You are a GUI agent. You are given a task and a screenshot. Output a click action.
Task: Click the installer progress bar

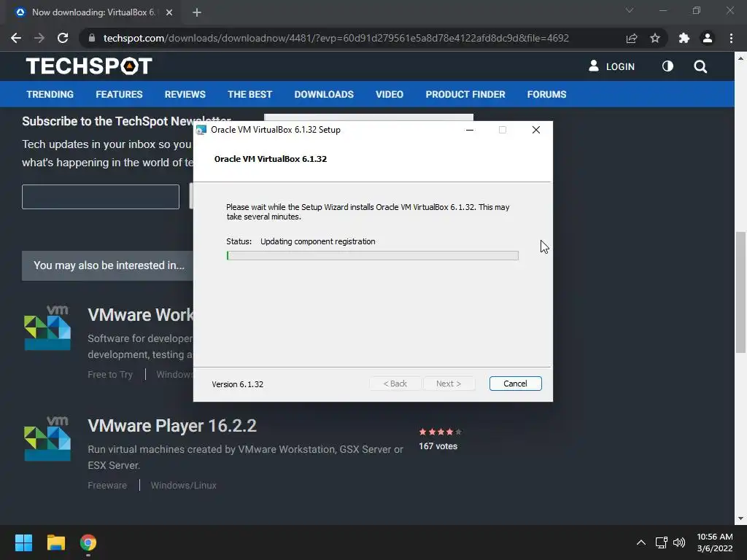point(373,256)
